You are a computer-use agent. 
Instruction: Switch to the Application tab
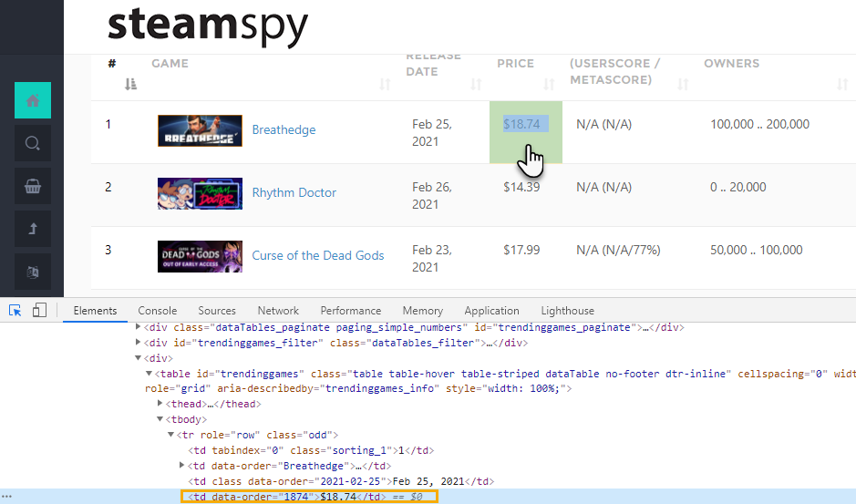point(491,311)
